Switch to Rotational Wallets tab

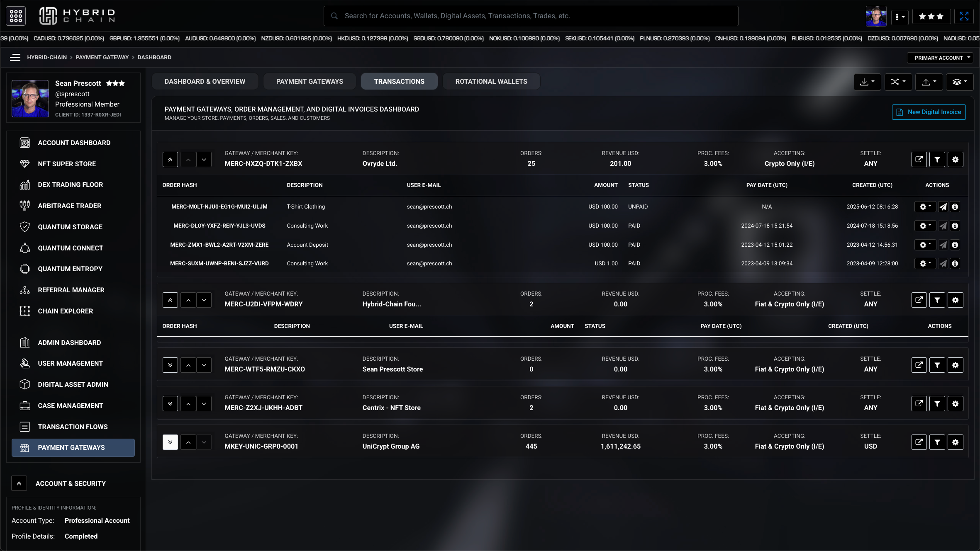[491, 82]
